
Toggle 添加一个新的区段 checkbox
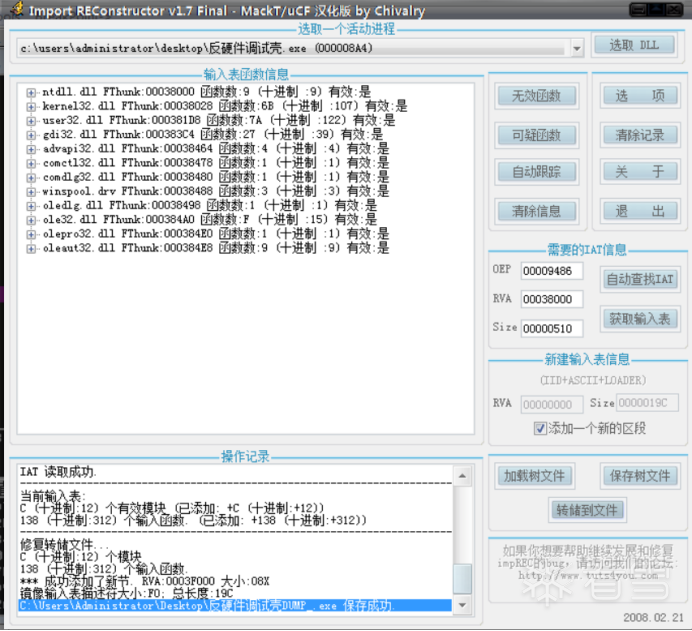540,428
